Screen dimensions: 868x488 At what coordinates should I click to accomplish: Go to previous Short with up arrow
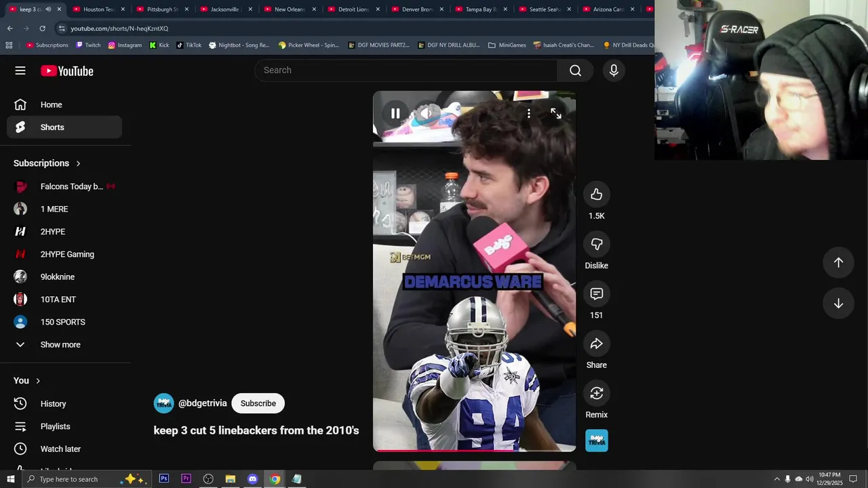coord(838,262)
